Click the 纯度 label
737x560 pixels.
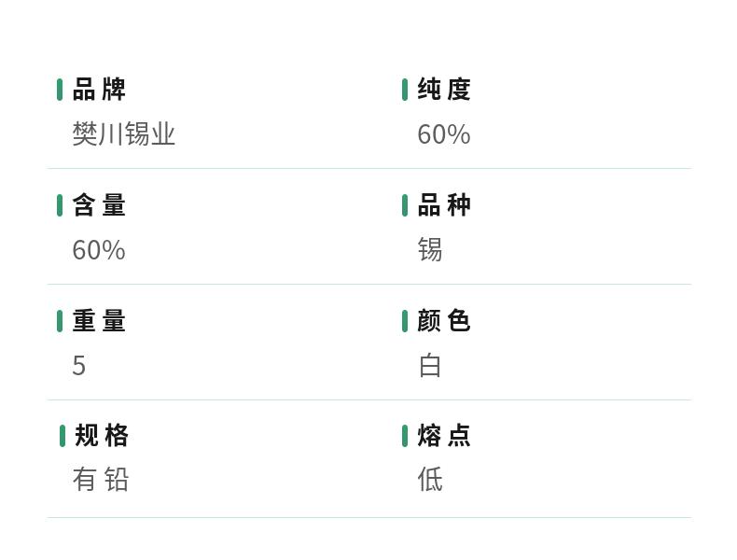(x=444, y=90)
